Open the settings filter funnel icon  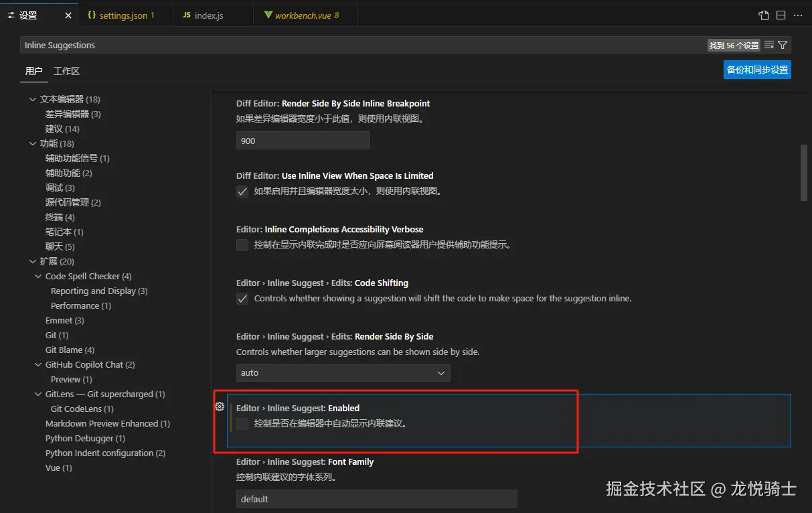[783, 45]
